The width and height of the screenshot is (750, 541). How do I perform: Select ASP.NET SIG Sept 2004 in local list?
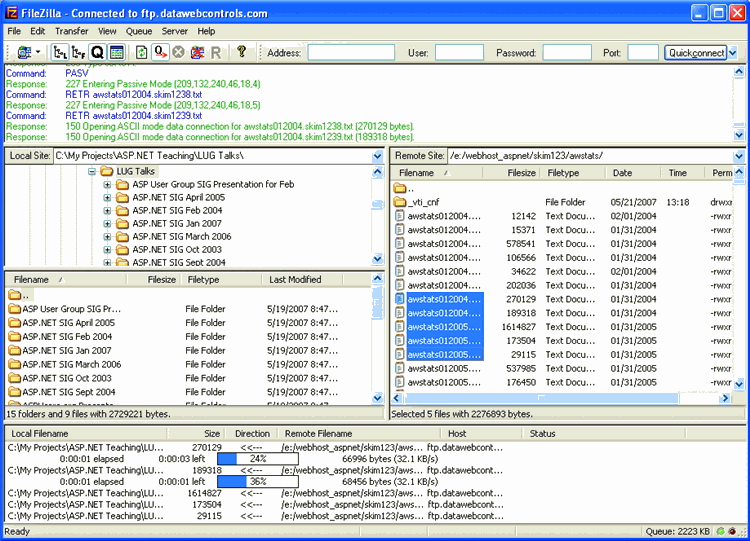tap(69, 392)
